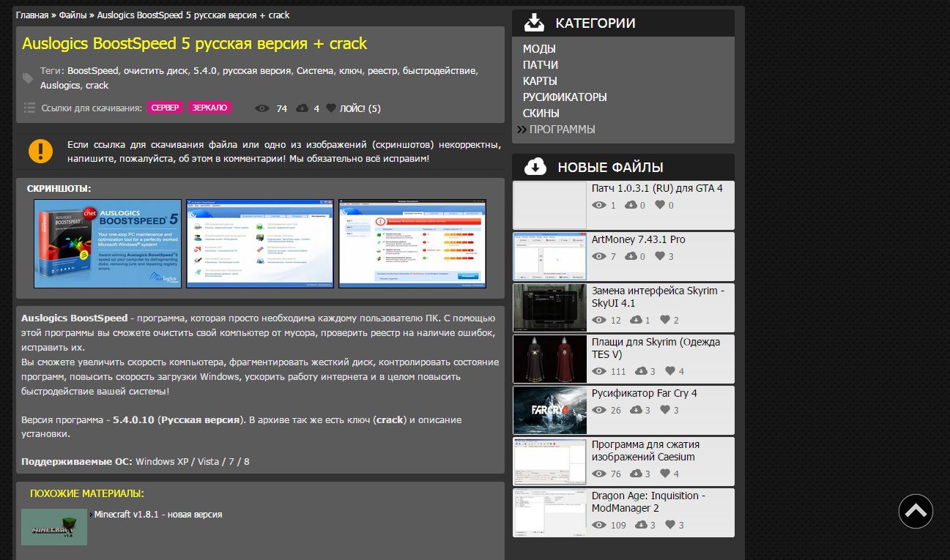Click the НОВЫЕ ФАЙЛЫ cloud download icon

(535, 166)
